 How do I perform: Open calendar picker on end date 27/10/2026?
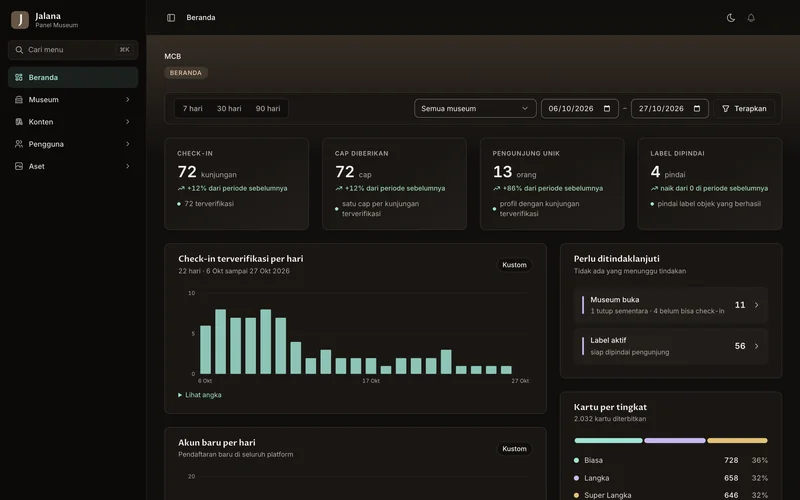(x=697, y=109)
